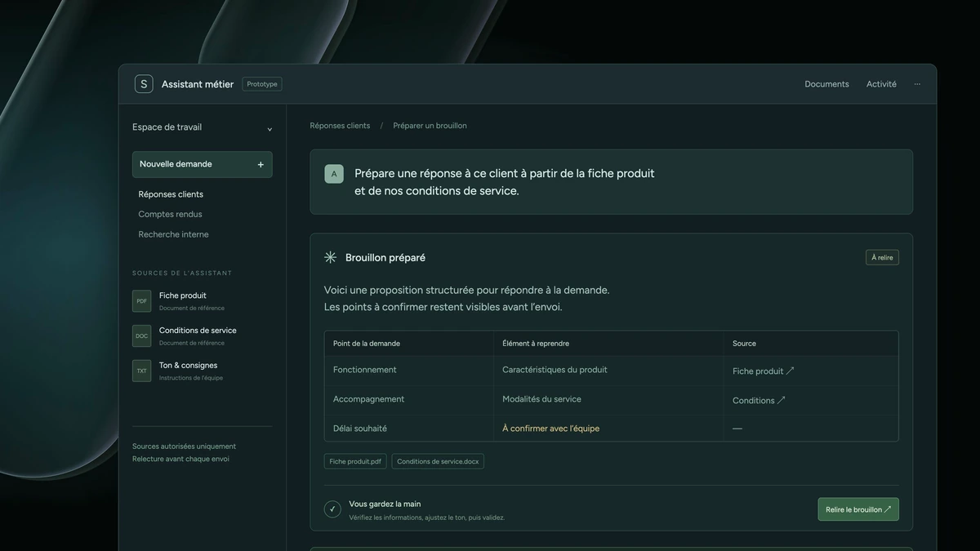Screen dimensions: 980x551
Task: Click the Conditions de service.docx attachment chip
Action: pos(438,461)
